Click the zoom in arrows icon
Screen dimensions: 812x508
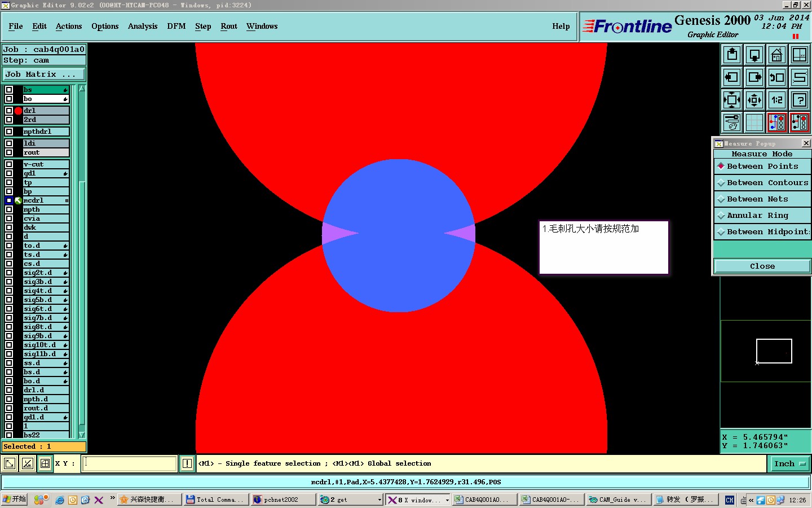tap(732, 100)
